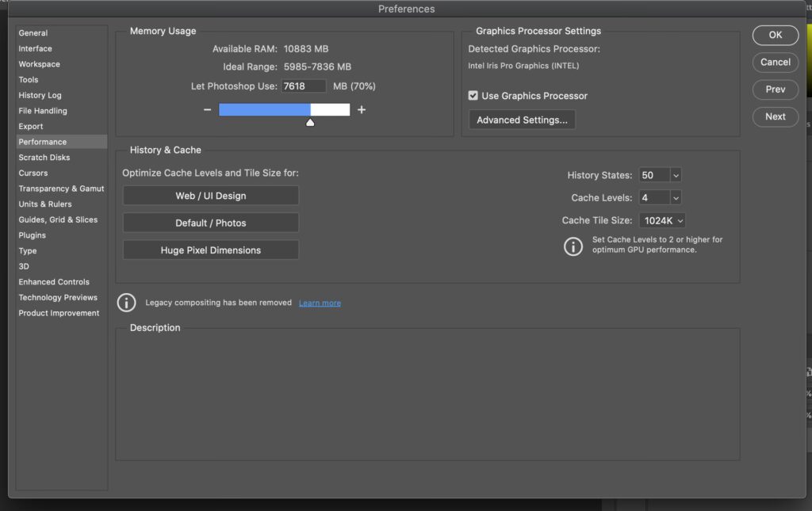
Task: Click the Advanced Settings button
Action: tap(522, 120)
